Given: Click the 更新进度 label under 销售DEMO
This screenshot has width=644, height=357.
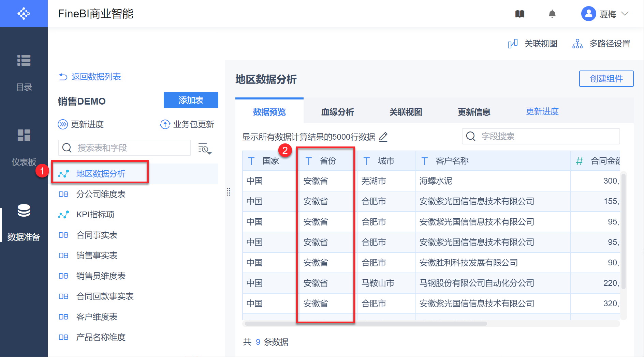Looking at the screenshot, I should [x=87, y=124].
